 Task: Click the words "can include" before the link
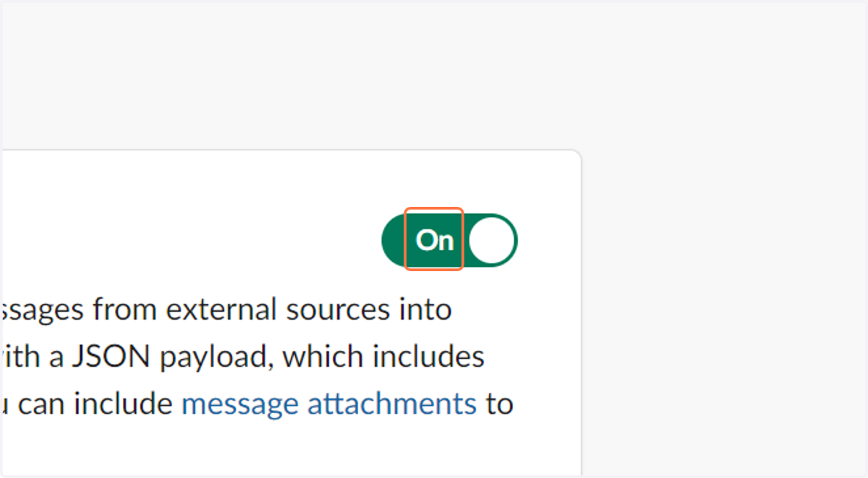point(95,404)
